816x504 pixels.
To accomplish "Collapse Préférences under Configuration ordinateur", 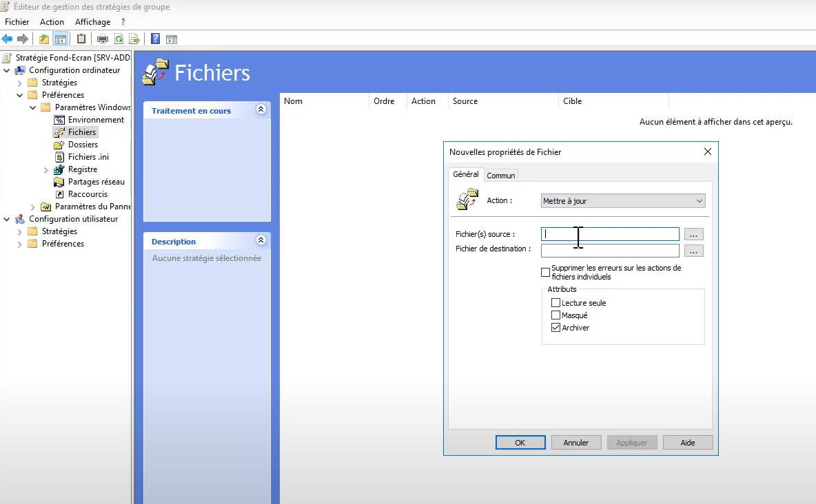I will click(20, 95).
